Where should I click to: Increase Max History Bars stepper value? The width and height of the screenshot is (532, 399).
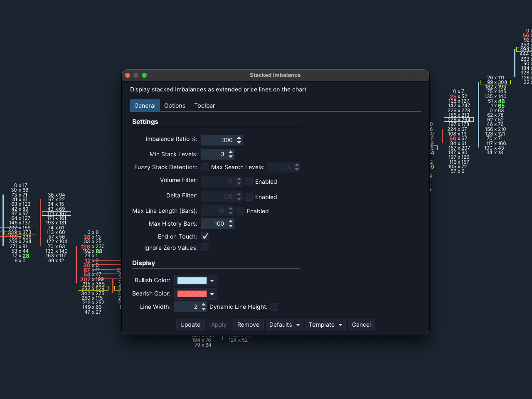[x=231, y=221]
